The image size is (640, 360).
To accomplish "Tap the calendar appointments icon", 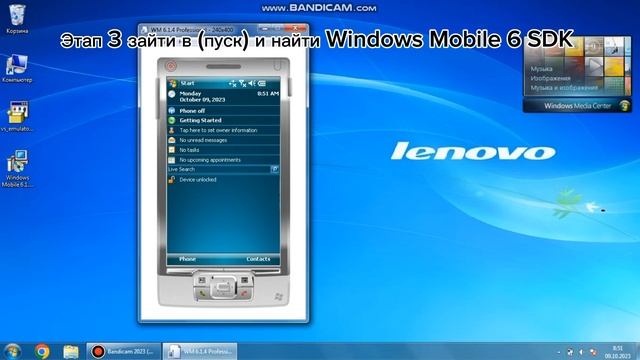I will pyautogui.click(x=172, y=160).
